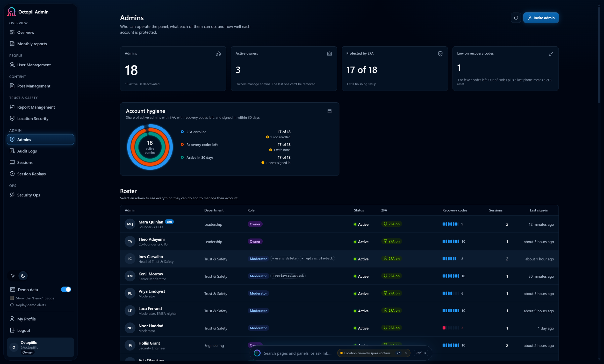The height and width of the screenshot is (364, 604).
Task: Open Post Management section
Action: tap(40, 86)
